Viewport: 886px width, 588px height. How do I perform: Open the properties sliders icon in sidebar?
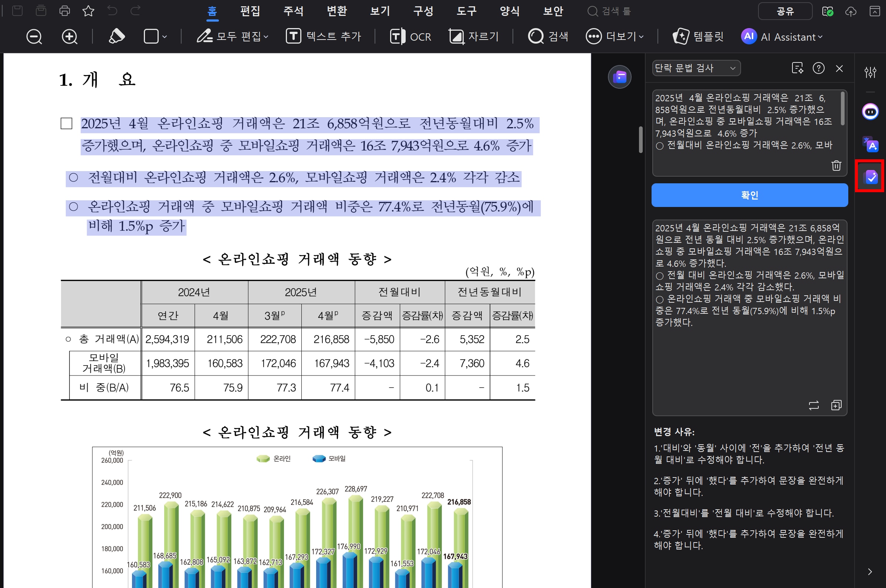pyautogui.click(x=870, y=72)
